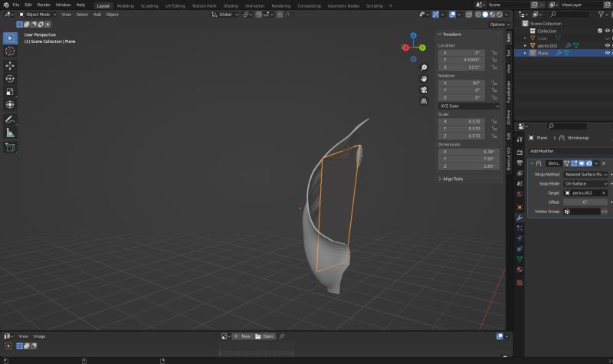613x364 pixels.
Task: Toggle camera view with camera icon
Action: pyautogui.click(x=424, y=90)
